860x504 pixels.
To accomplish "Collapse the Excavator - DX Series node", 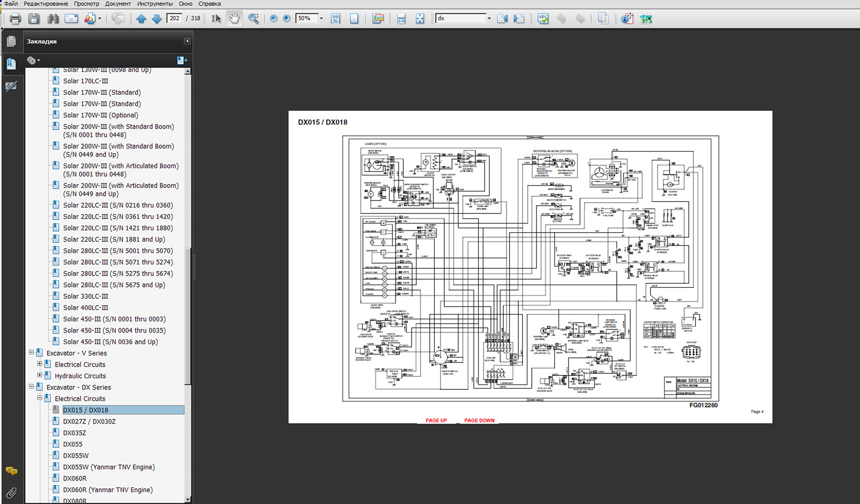I will 31,387.
